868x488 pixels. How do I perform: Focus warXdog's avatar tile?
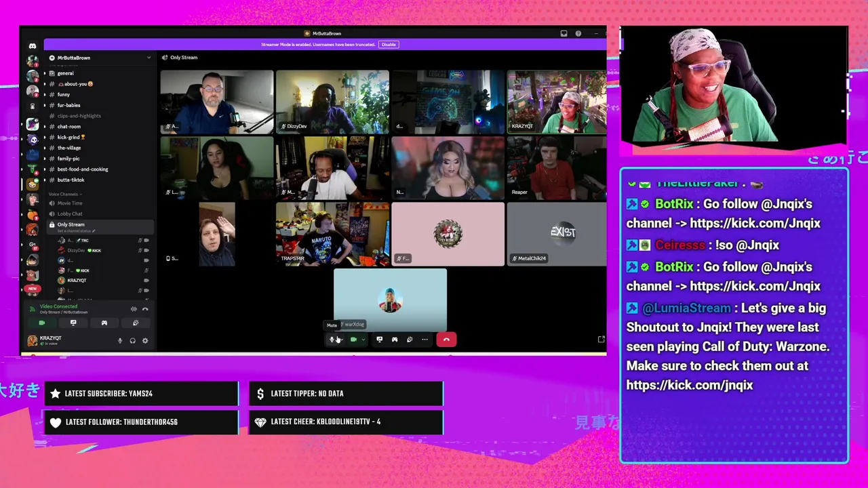(x=390, y=300)
